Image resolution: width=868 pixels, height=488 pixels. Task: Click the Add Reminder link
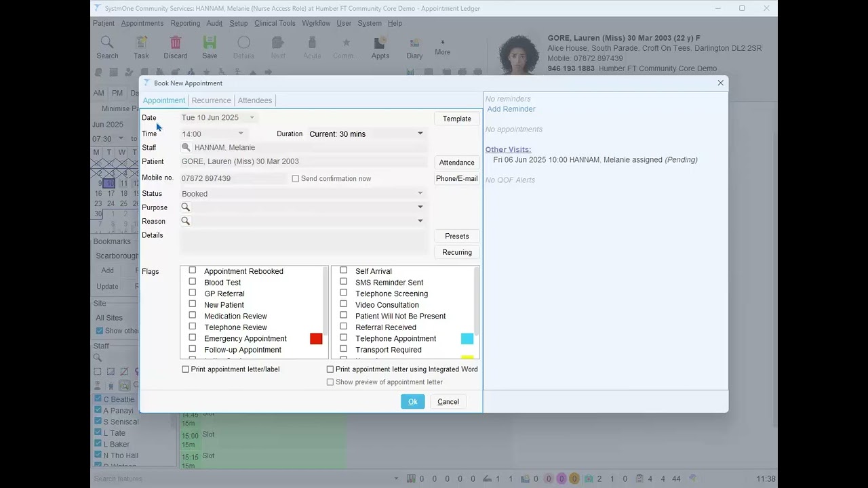[x=511, y=109]
